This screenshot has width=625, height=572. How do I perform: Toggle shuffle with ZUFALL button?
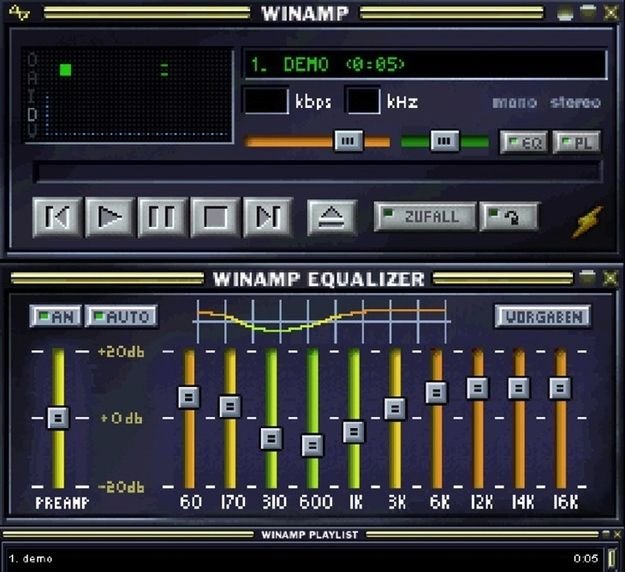click(424, 216)
